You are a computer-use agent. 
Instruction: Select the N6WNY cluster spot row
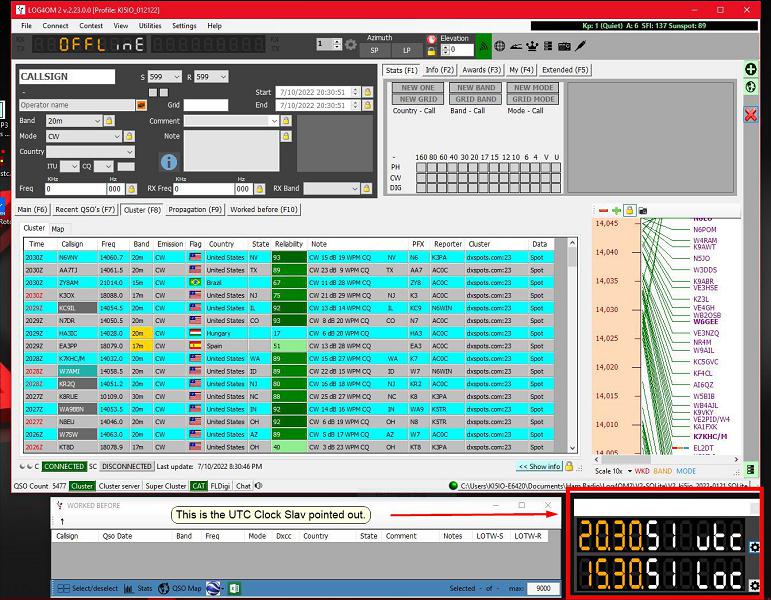[x=289, y=257]
